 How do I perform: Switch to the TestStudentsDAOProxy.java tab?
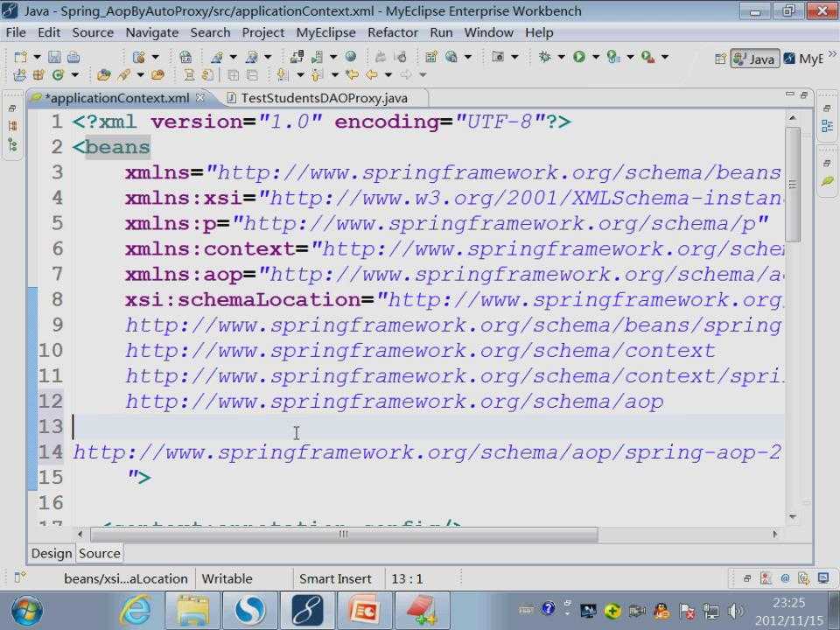coord(324,98)
